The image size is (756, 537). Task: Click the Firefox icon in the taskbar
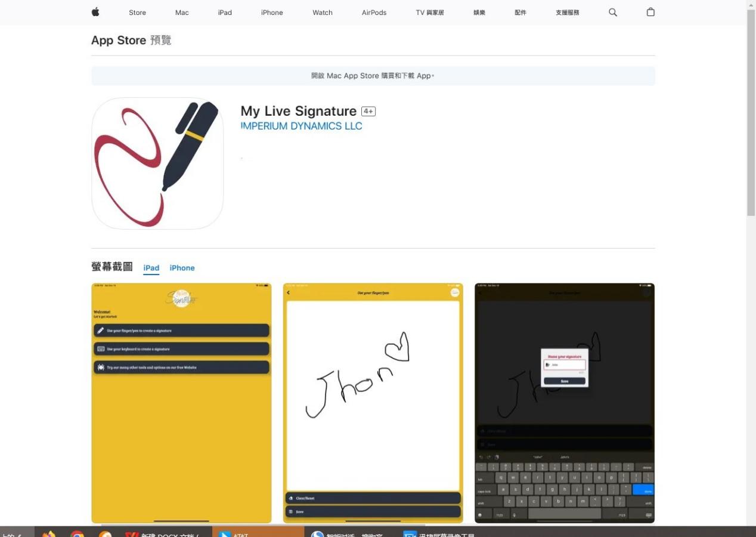tap(49, 533)
